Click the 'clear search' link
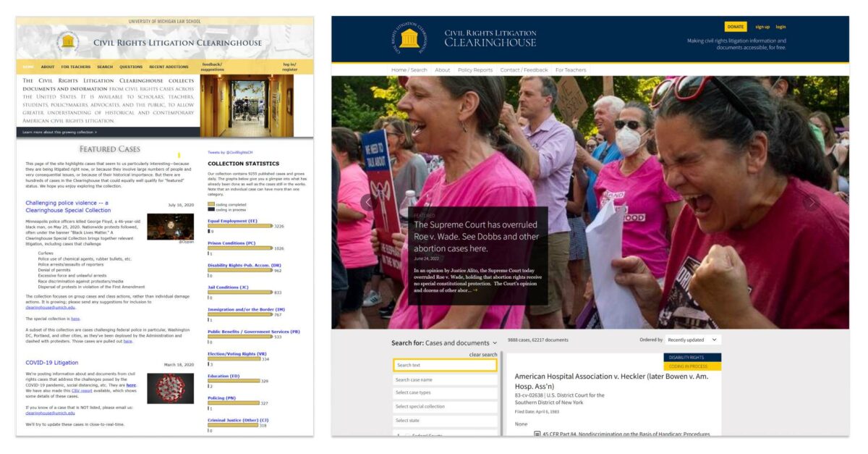 (x=482, y=355)
